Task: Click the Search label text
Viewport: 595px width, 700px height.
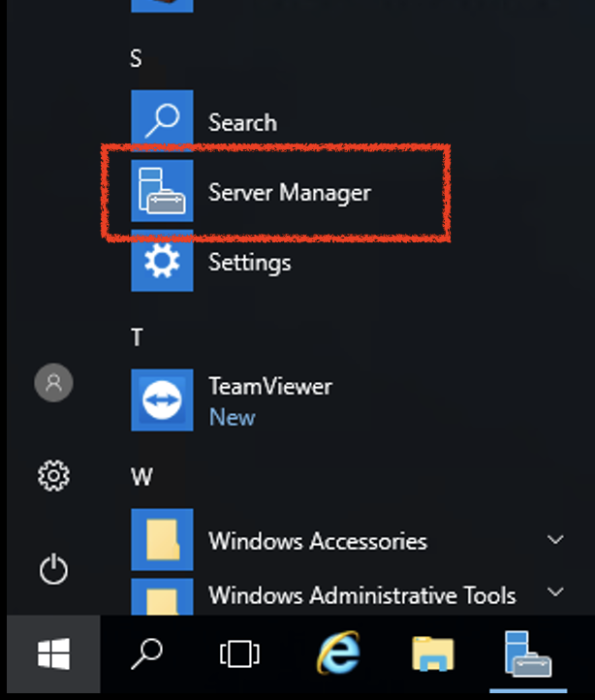Action: tap(243, 122)
